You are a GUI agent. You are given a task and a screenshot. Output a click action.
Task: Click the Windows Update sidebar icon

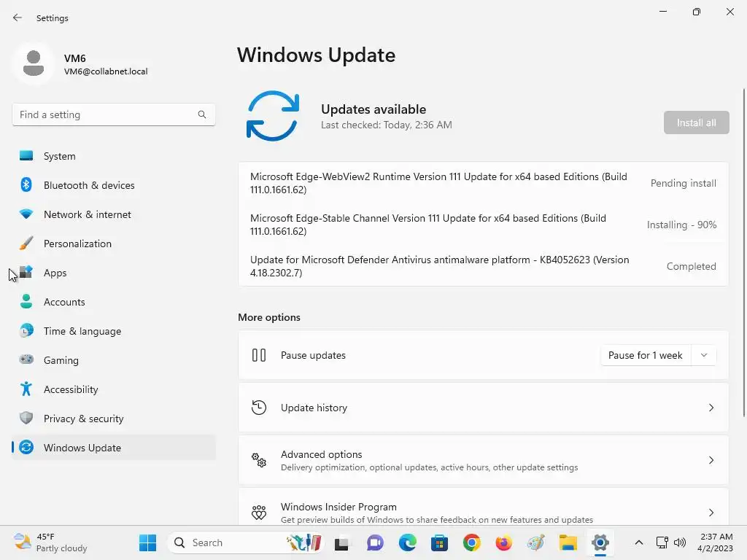[x=26, y=447]
